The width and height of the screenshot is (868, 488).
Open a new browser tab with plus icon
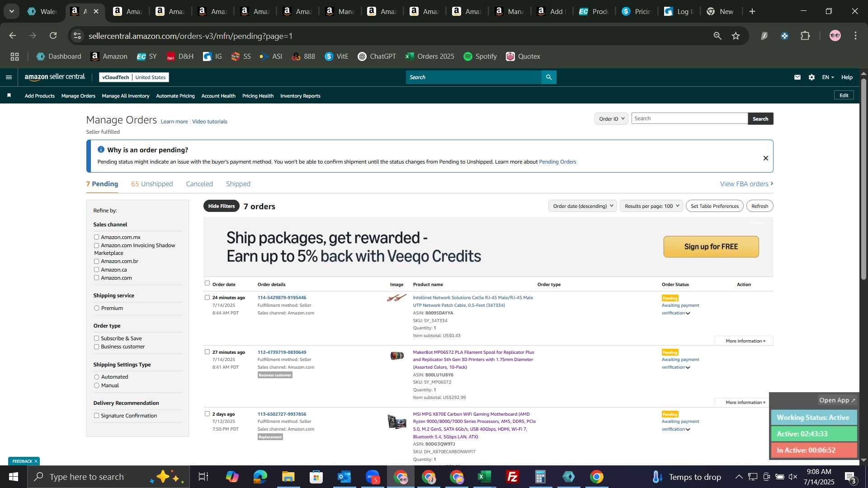752,11
